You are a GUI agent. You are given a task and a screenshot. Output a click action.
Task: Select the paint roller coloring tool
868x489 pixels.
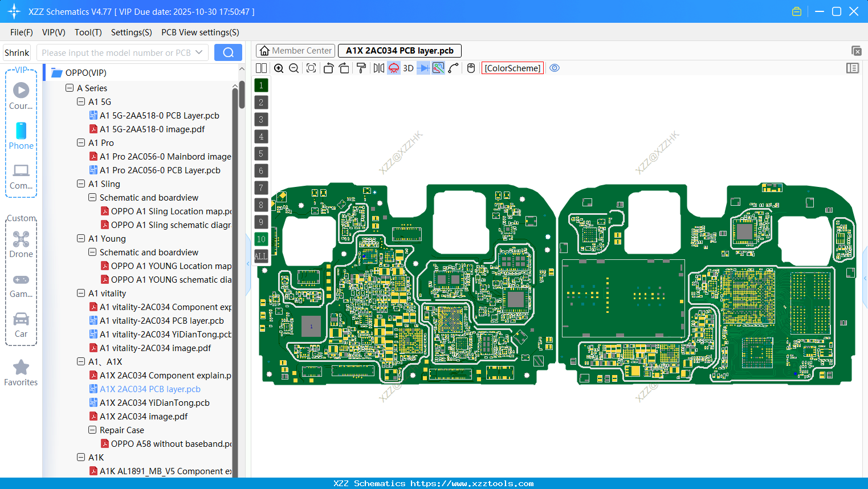pos(362,68)
